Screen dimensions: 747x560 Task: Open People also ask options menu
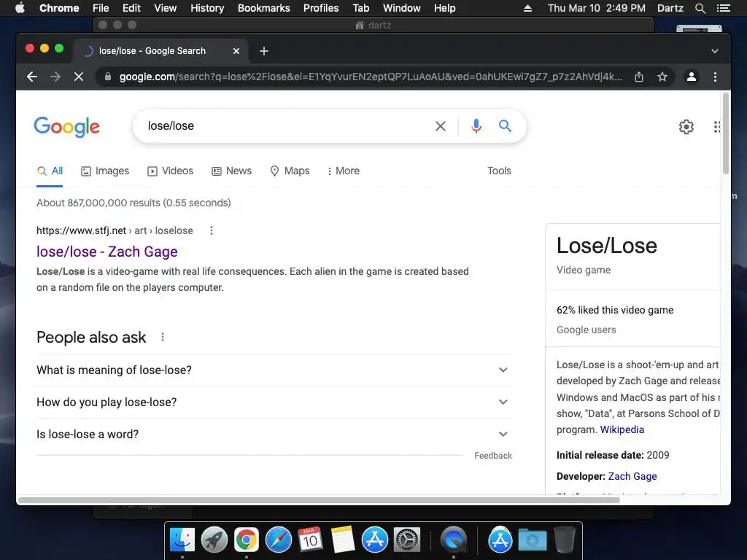(x=163, y=337)
